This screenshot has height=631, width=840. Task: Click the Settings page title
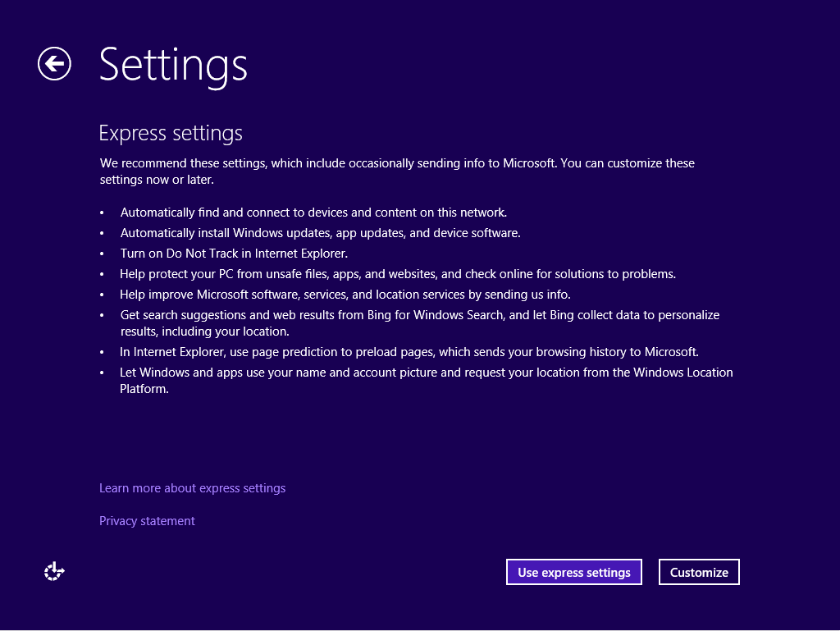tap(173, 64)
